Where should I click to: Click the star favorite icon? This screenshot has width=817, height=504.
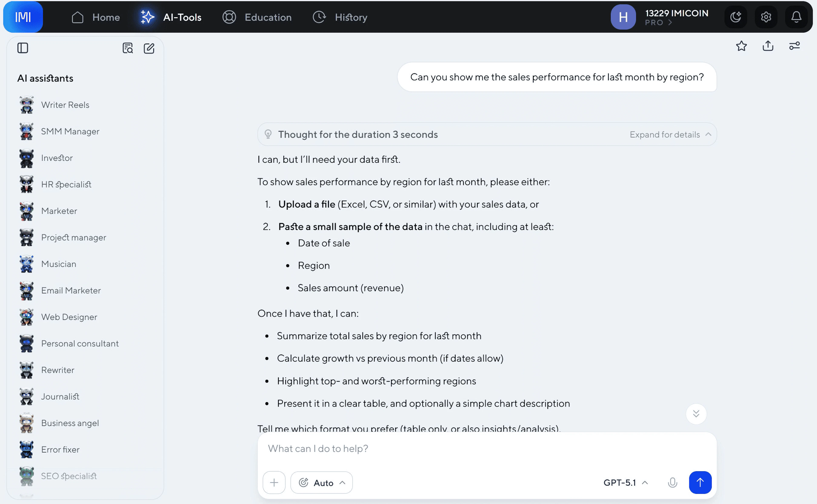point(741,46)
